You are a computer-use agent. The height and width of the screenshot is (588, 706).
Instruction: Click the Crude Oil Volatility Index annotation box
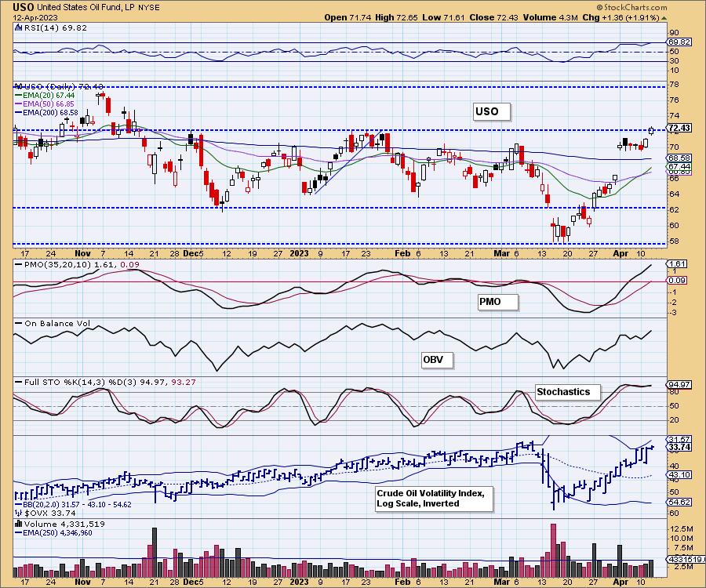(435, 499)
